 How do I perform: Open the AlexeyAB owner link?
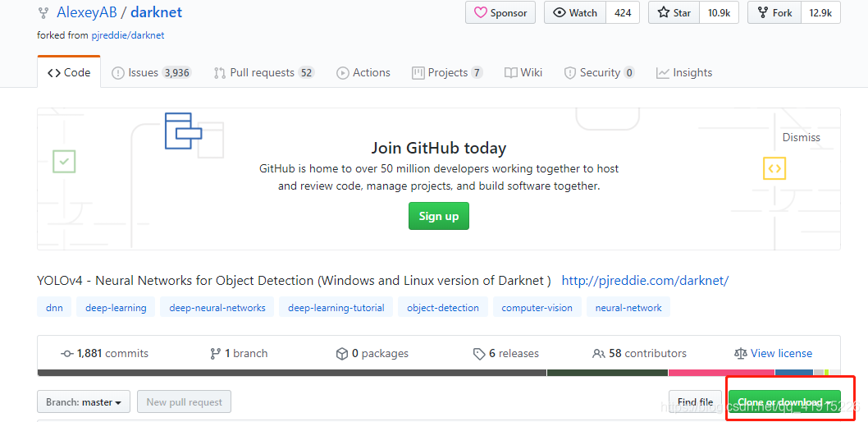click(x=87, y=12)
